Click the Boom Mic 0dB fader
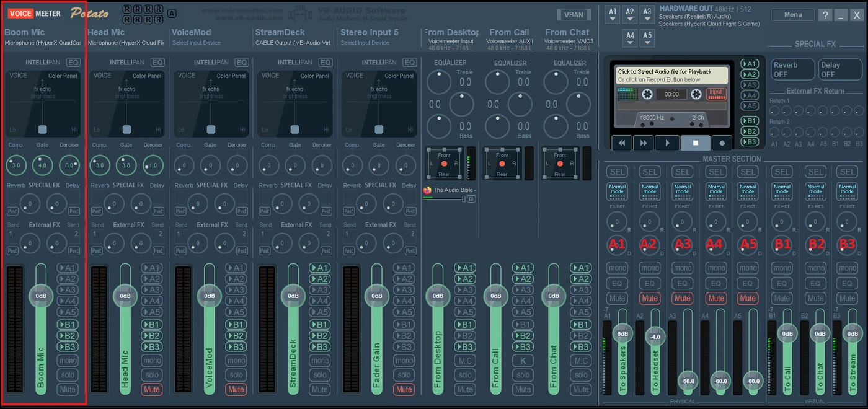The image size is (868, 409). coord(41,296)
